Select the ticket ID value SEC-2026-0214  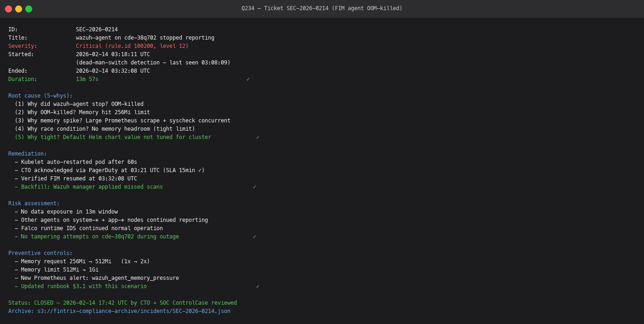click(97, 29)
